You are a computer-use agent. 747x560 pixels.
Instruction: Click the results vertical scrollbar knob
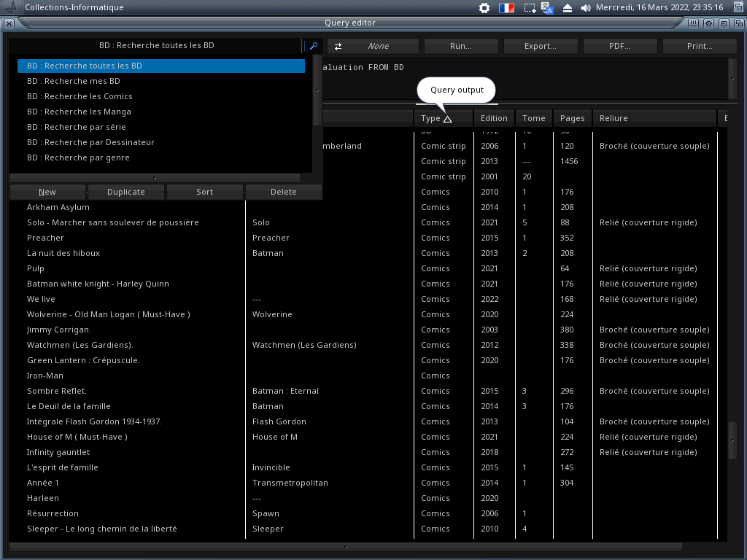tap(732, 440)
